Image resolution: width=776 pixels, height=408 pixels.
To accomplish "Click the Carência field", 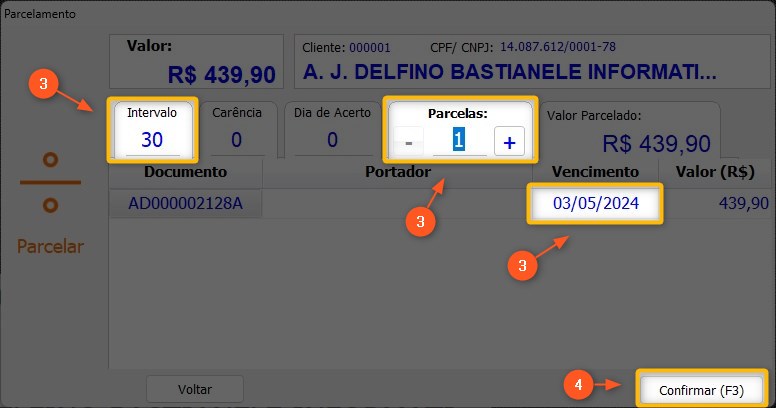I will pos(236,139).
